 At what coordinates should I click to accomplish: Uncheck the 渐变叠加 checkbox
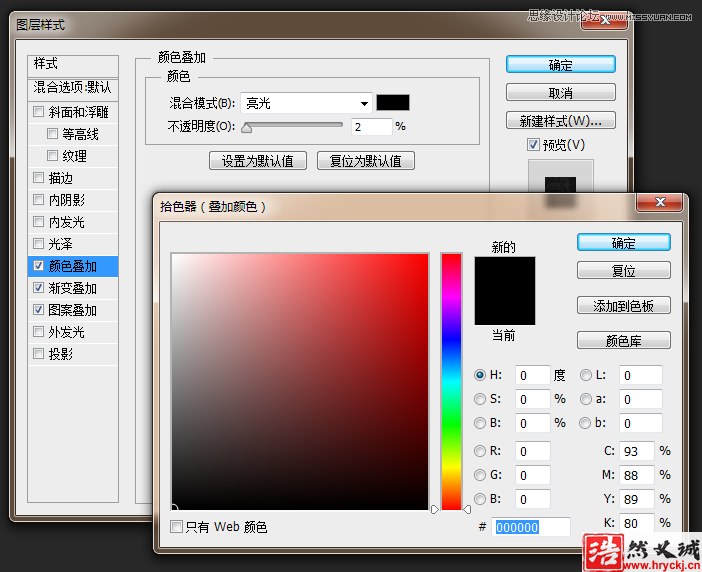39,287
